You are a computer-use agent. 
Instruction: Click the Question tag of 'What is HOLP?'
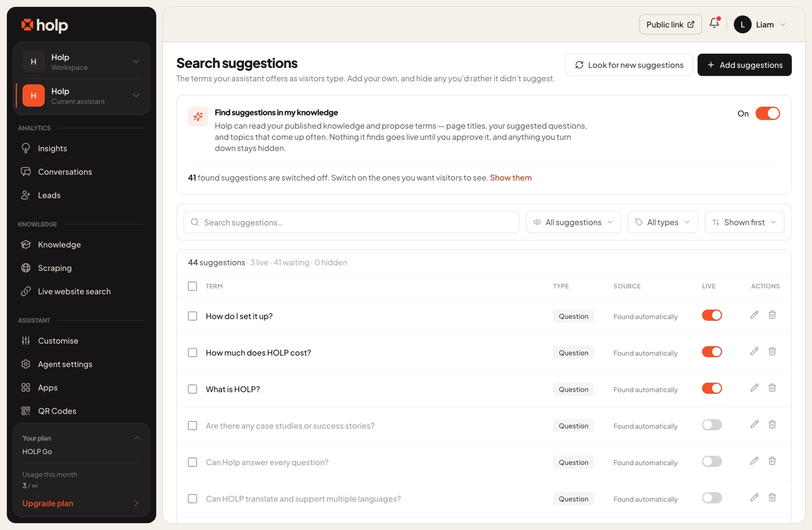[x=573, y=389]
